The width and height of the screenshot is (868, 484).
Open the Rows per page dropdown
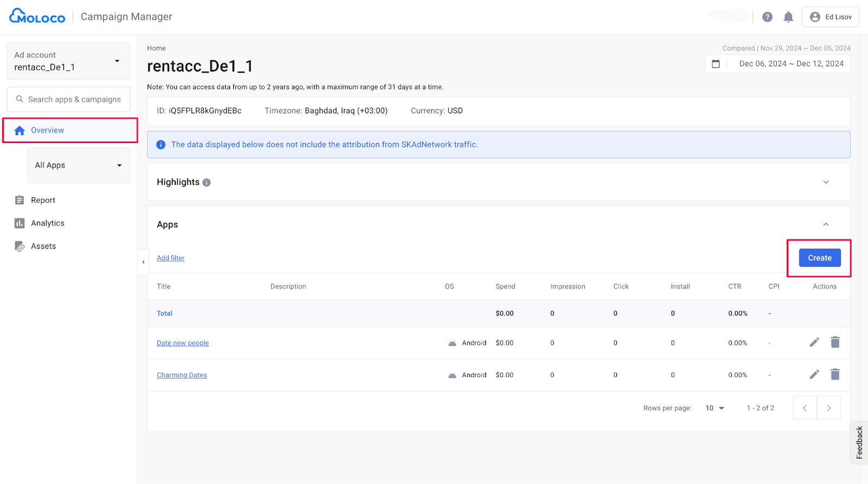[x=714, y=408]
